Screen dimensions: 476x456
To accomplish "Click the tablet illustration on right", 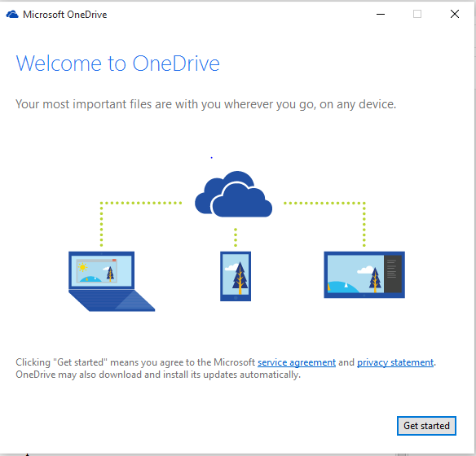I will (364, 274).
